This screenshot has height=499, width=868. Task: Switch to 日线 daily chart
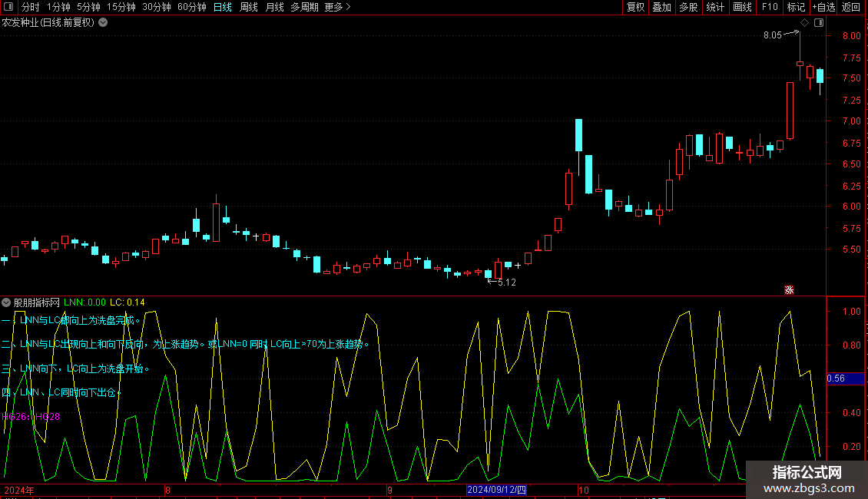(223, 7)
